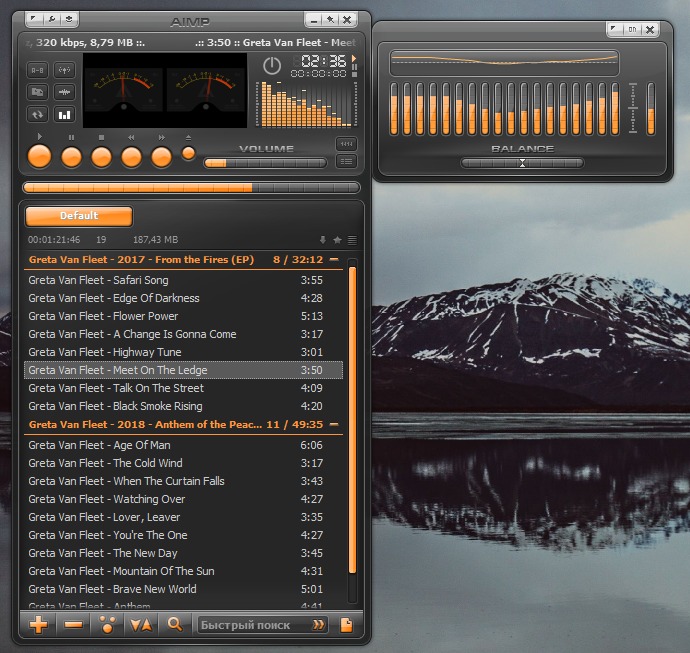690x653 pixels.
Task: Open the playlist sort icon
Action: tap(141, 625)
